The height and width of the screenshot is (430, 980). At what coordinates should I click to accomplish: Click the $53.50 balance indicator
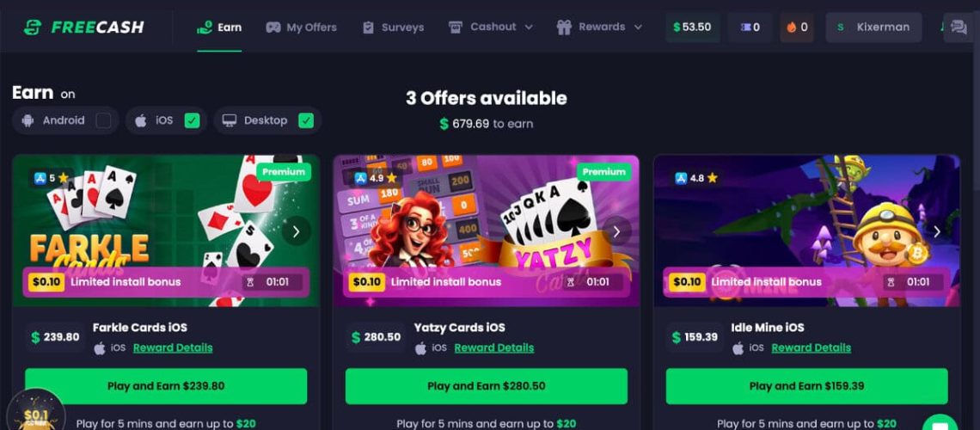693,28
